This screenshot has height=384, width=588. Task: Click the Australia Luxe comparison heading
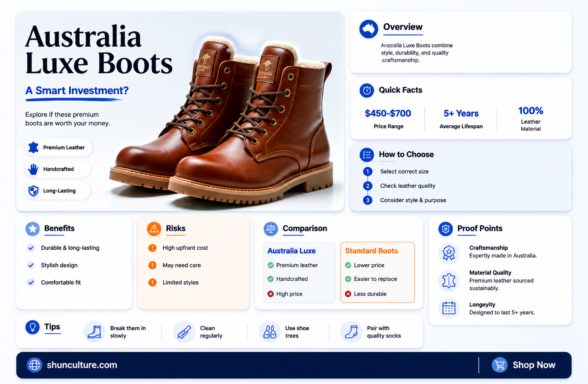click(292, 251)
